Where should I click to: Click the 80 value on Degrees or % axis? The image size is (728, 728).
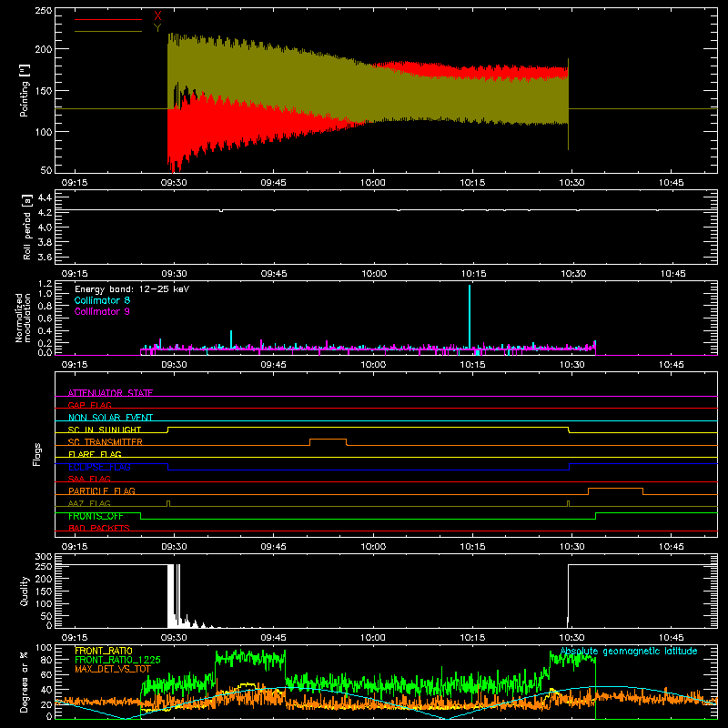click(x=46, y=660)
